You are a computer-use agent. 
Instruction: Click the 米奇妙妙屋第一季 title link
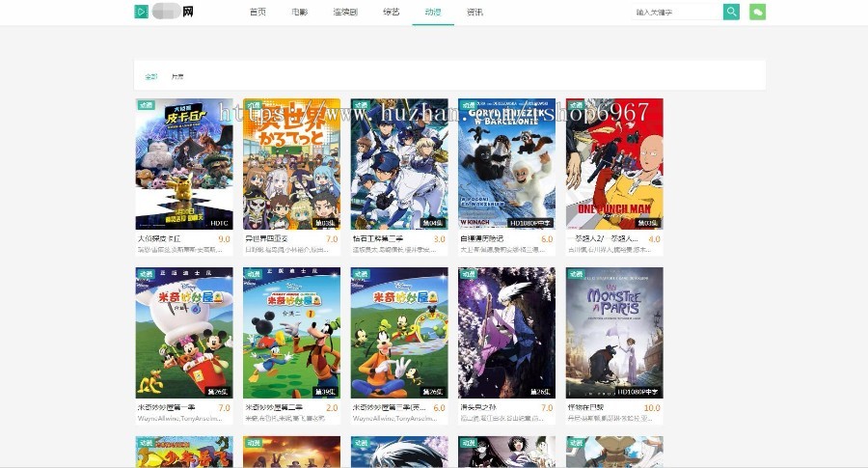click(x=167, y=407)
